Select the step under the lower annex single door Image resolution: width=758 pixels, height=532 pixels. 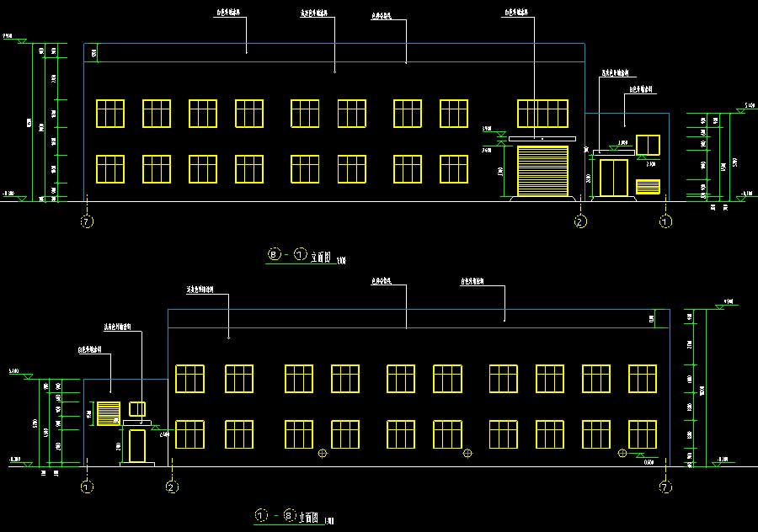coord(137,465)
